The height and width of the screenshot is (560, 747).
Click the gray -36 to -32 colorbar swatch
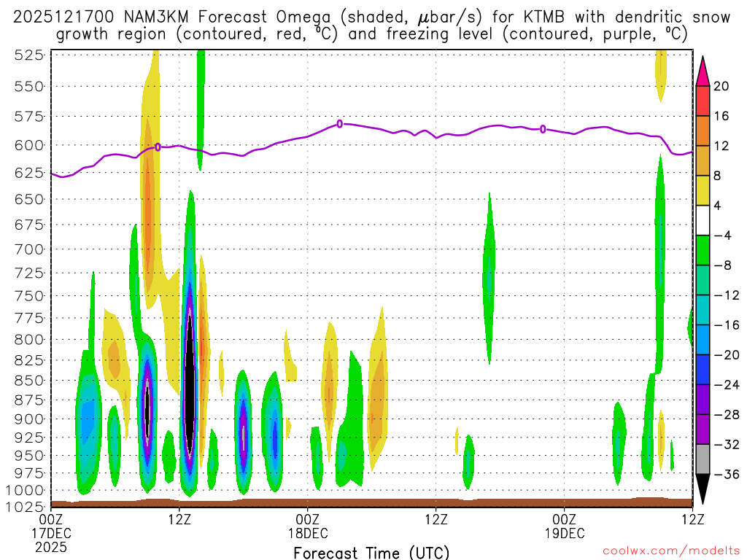point(703,459)
